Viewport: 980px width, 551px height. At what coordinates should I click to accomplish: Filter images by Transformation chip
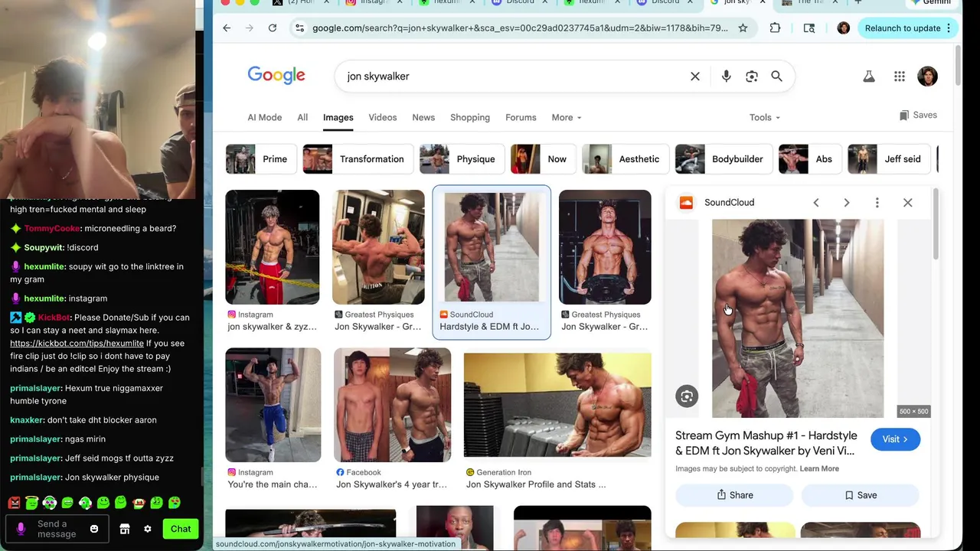click(x=358, y=159)
